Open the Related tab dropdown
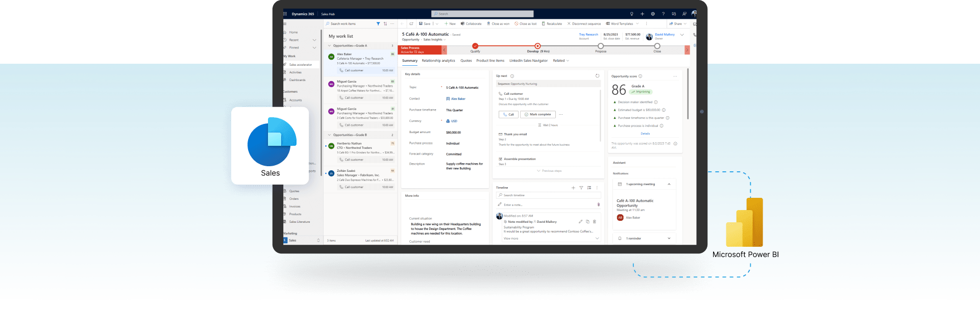 [561, 61]
